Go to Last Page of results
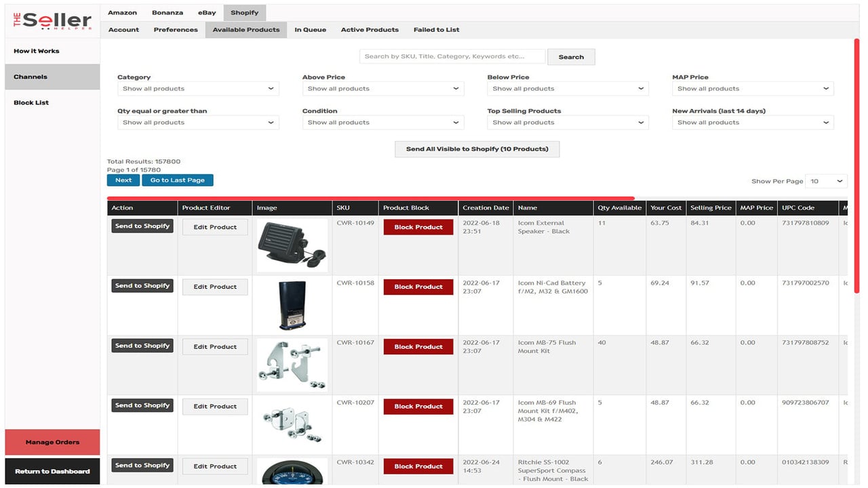 coord(178,180)
